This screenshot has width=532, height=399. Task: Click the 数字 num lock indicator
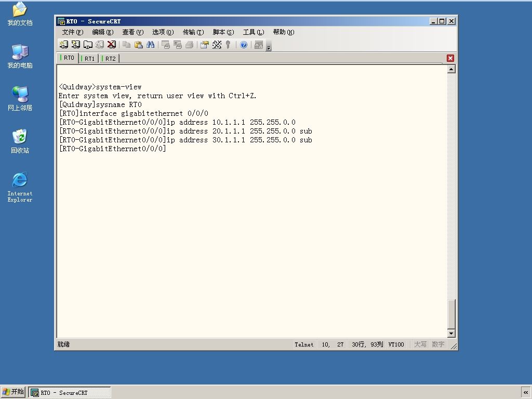[x=438, y=345]
